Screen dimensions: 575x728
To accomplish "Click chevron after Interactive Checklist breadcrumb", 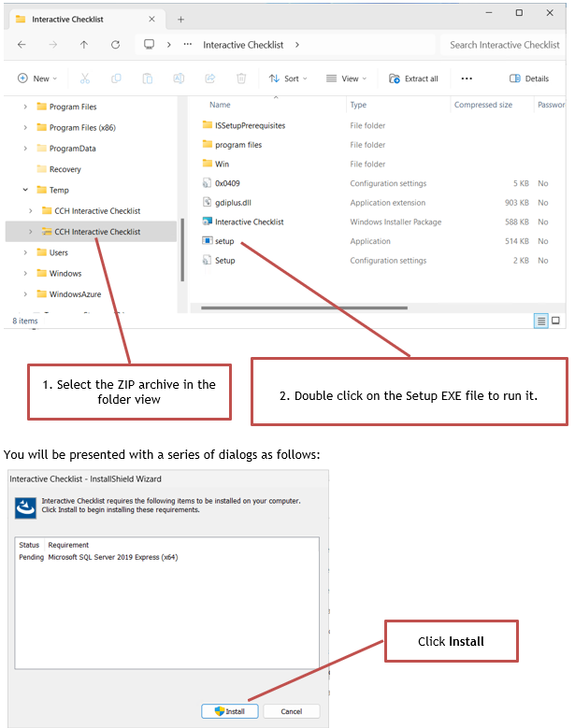I will coord(297,45).
